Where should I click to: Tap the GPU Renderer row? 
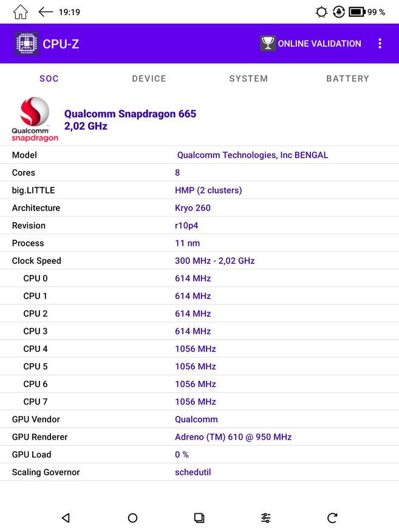click(x=199, y=437)
